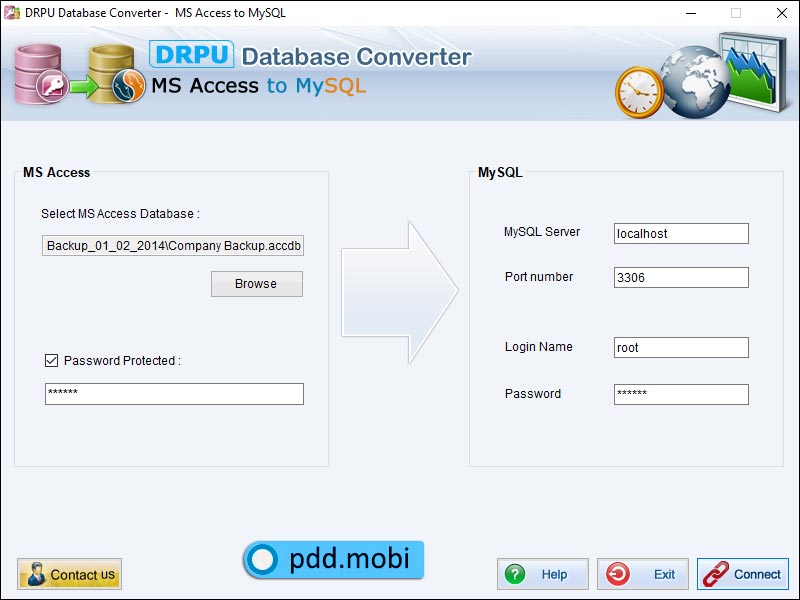Click the pdd.mobi logo

333,559
